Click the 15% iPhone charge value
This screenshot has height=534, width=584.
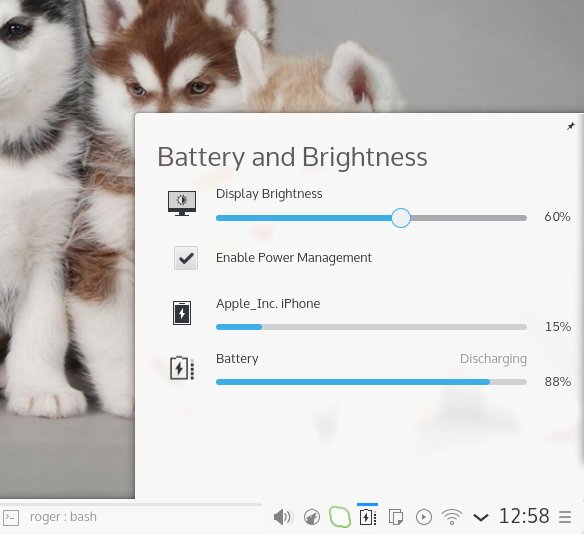coord(558,327)
